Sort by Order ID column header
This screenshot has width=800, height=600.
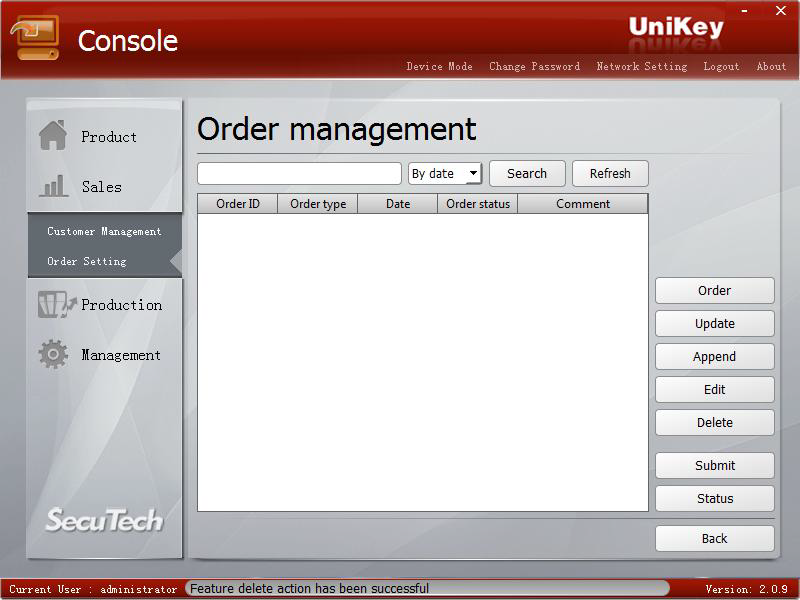tap(238, 204)
